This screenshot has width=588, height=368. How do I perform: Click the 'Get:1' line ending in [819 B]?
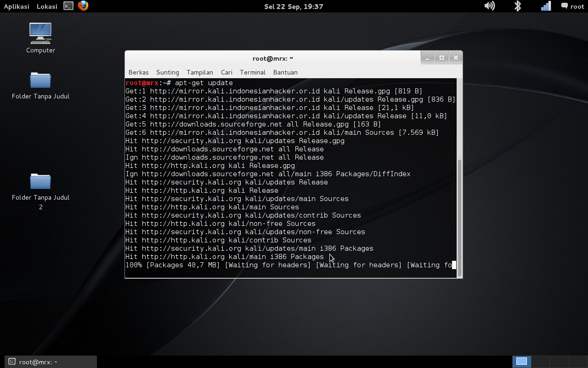pyautogui.click(x=274, y=91)
